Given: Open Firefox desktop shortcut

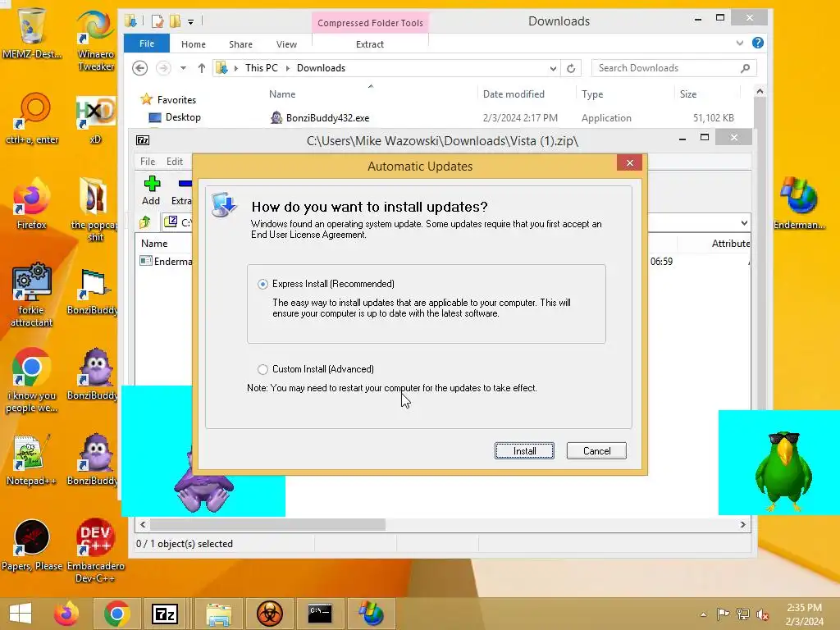Looking at the screenshot, I should point(32,203).
